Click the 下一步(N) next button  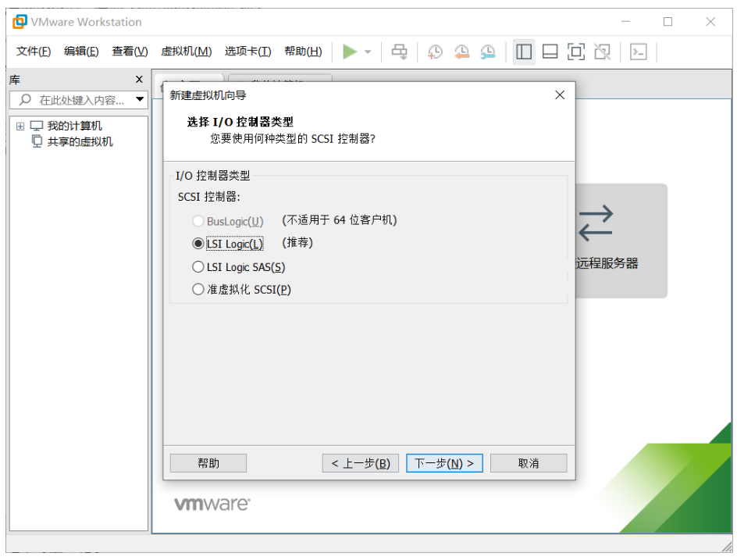coord(444,463)
